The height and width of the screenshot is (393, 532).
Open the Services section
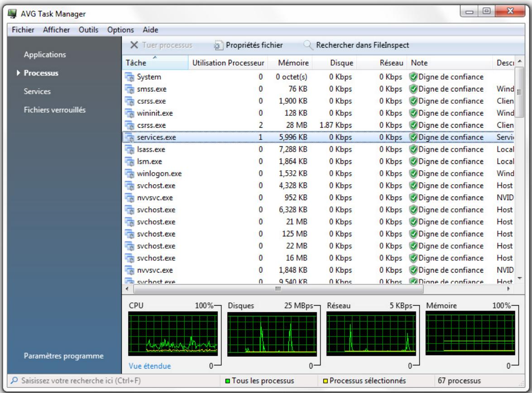click(x=37, y=91)
